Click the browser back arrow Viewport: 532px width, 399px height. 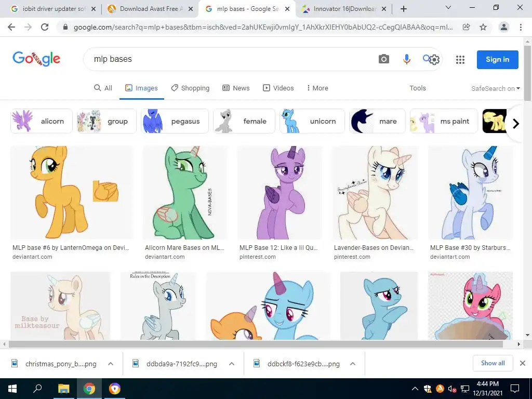[x=11, y=27]
